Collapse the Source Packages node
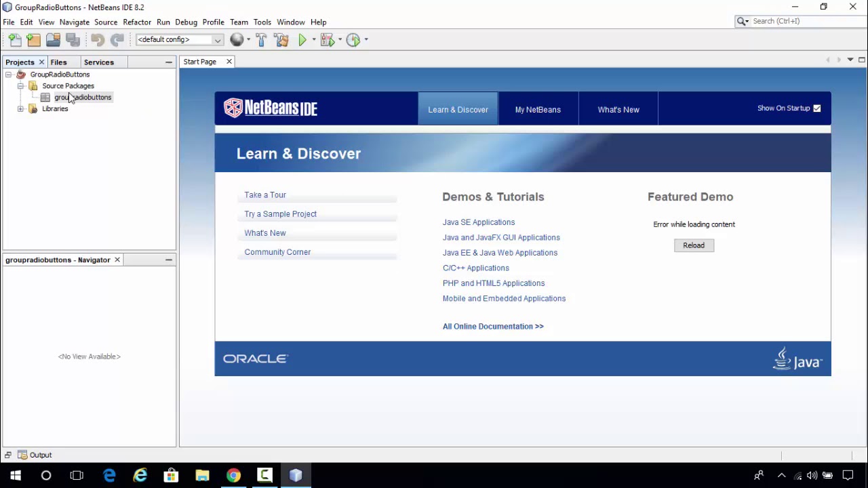Screen dimensions: 868x488 pyautogui.click(x=20, y=86)
